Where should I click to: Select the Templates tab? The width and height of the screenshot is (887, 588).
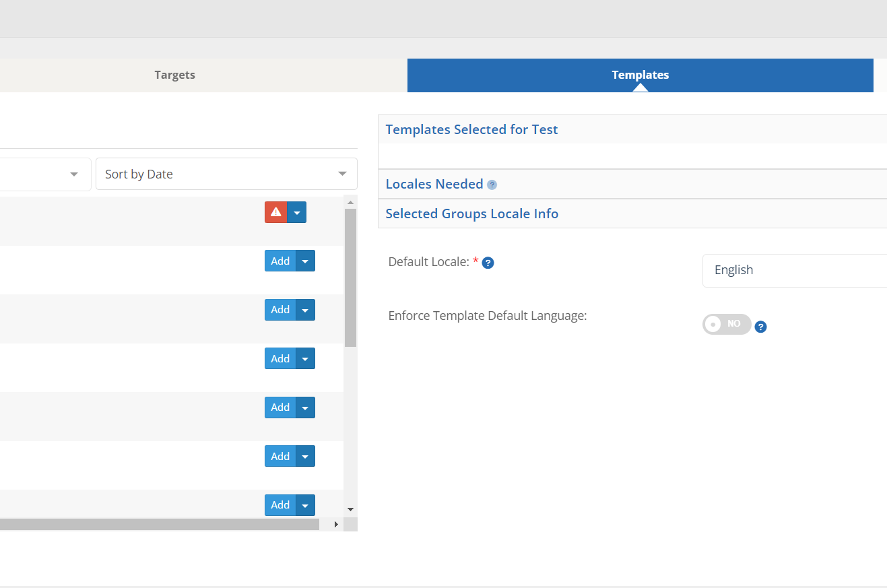tap(640, 75)
